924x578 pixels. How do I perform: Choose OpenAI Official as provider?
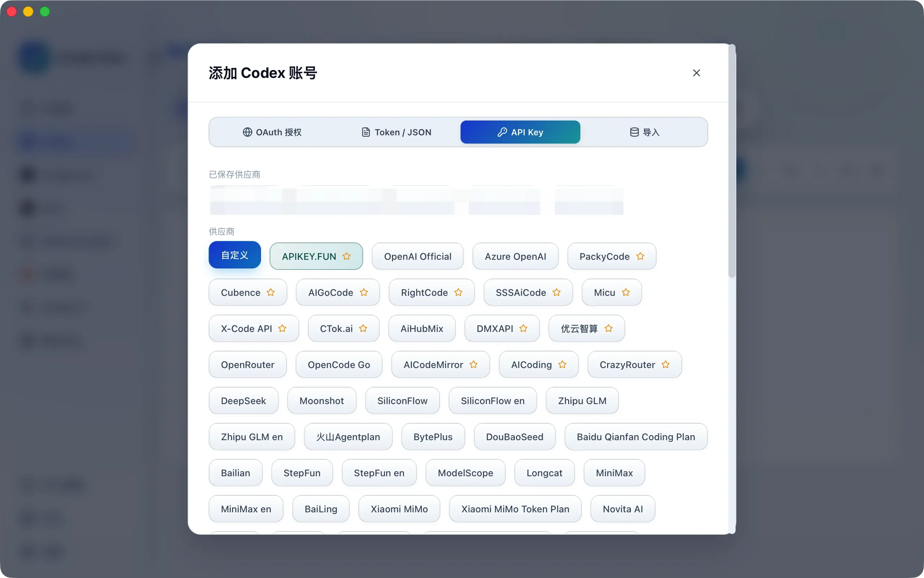[418, 256]
